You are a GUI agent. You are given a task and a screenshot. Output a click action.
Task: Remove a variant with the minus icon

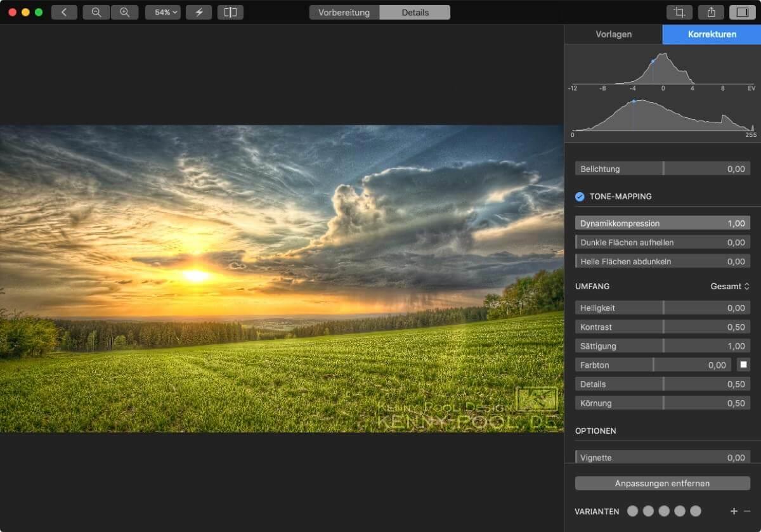[x=747, y=511]
